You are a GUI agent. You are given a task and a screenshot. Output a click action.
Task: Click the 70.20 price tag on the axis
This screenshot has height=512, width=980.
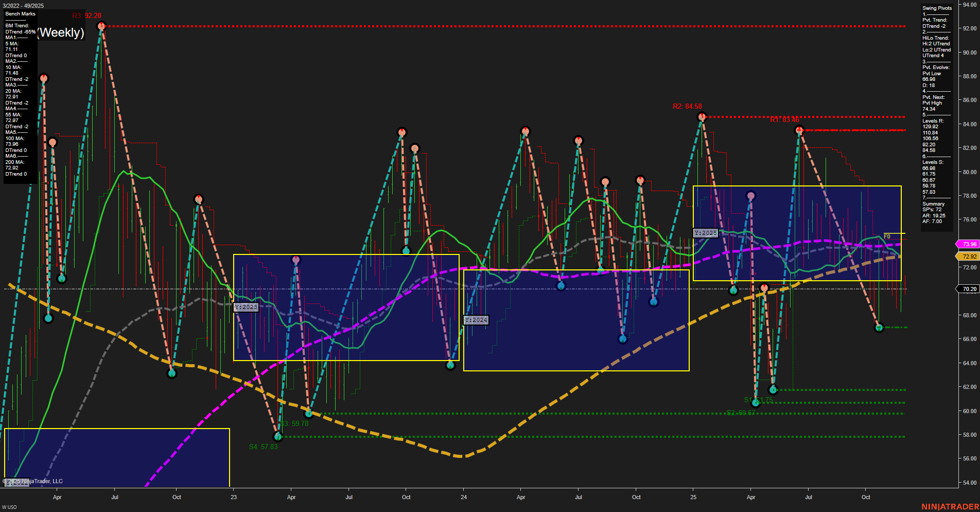pyautogui.click(x=967, y=289)
